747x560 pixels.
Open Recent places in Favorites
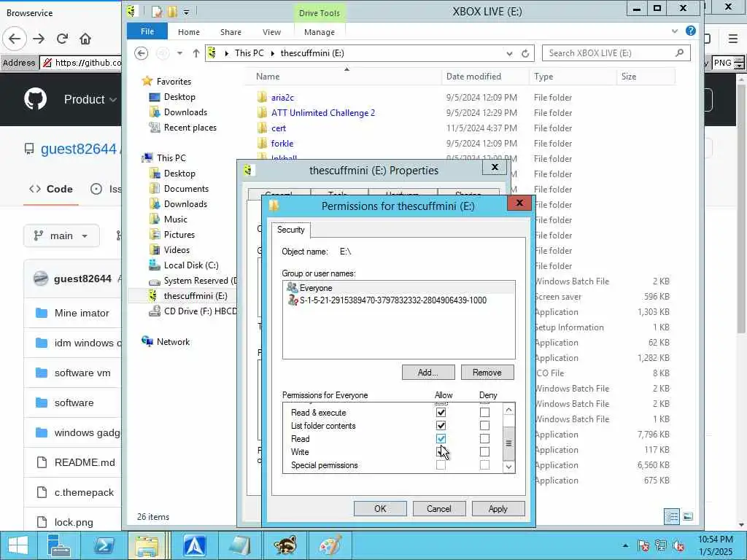(190, 127)
